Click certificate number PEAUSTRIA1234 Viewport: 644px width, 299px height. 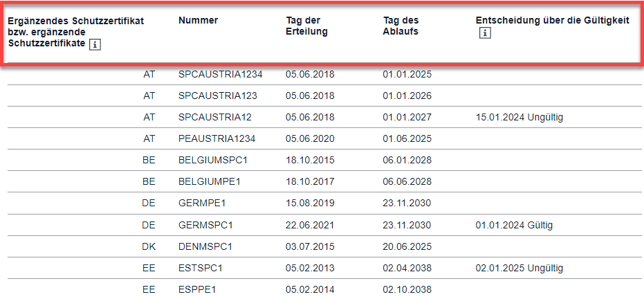(217, 138)
